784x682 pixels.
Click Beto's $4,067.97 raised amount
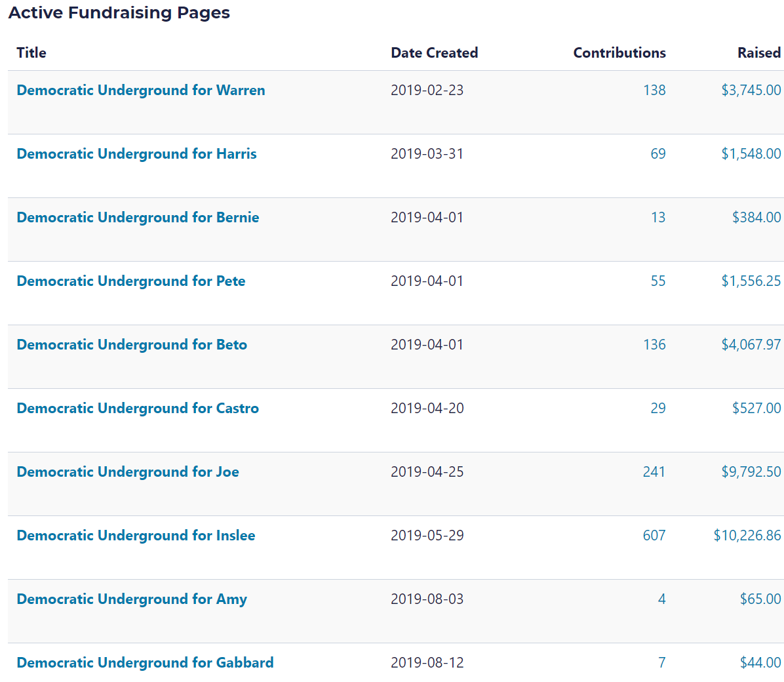point(751,345)
